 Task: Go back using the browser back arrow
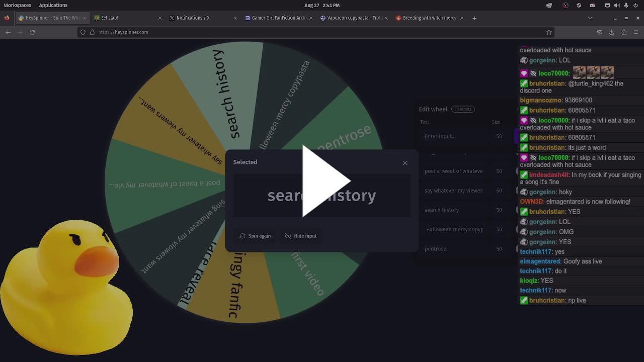[8, 32]
